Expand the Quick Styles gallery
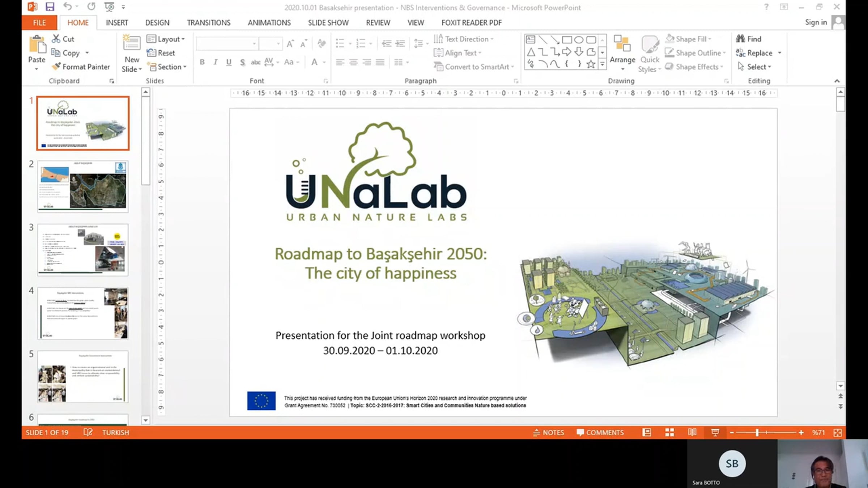 coord(650,54)
